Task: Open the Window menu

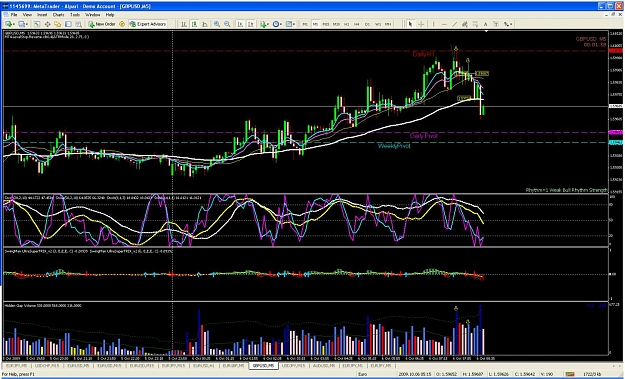Action: tap(92, 15)
